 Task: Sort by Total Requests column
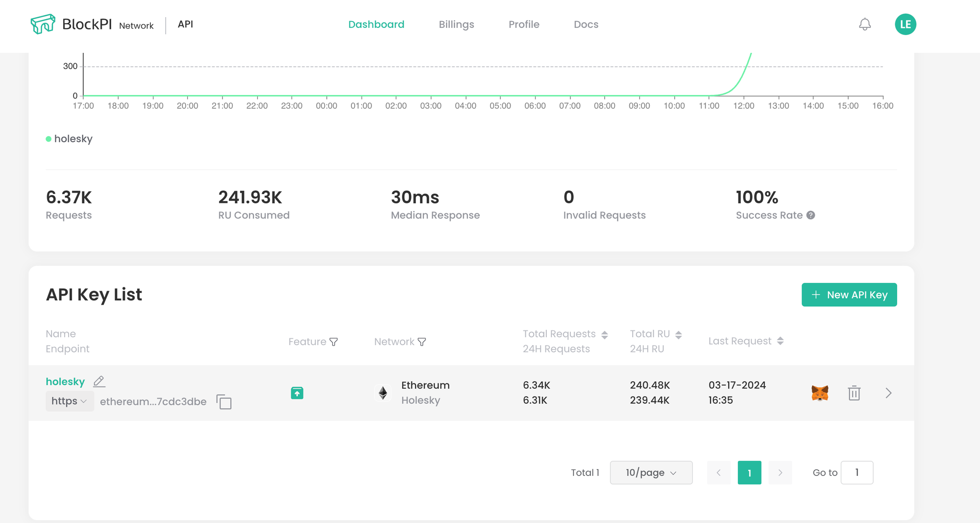604,335
